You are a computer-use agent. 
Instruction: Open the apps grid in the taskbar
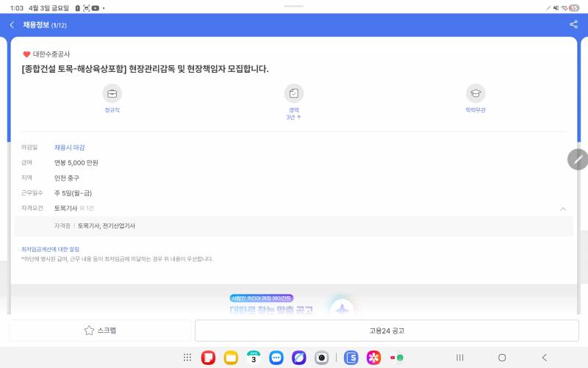coord(187,358)
